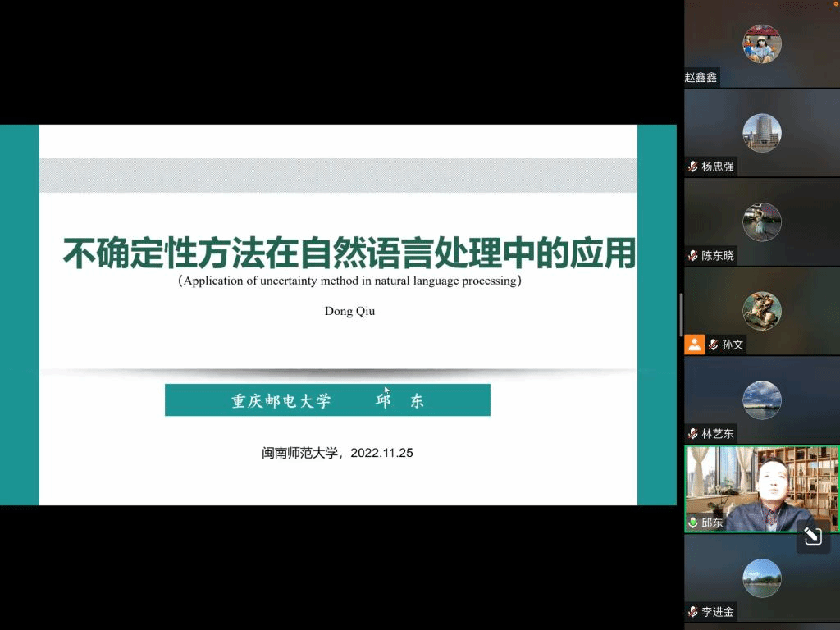Viewport: 840px width, 630px height.
Task: Click the slide title 不确定性方法在自然语言处理中的应用
Action: point(349,253)
